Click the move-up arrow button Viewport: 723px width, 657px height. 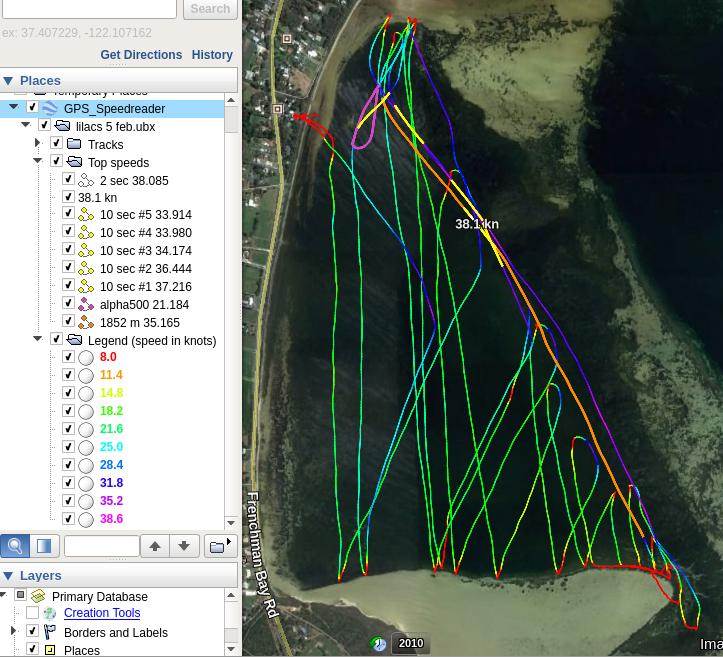154,546
